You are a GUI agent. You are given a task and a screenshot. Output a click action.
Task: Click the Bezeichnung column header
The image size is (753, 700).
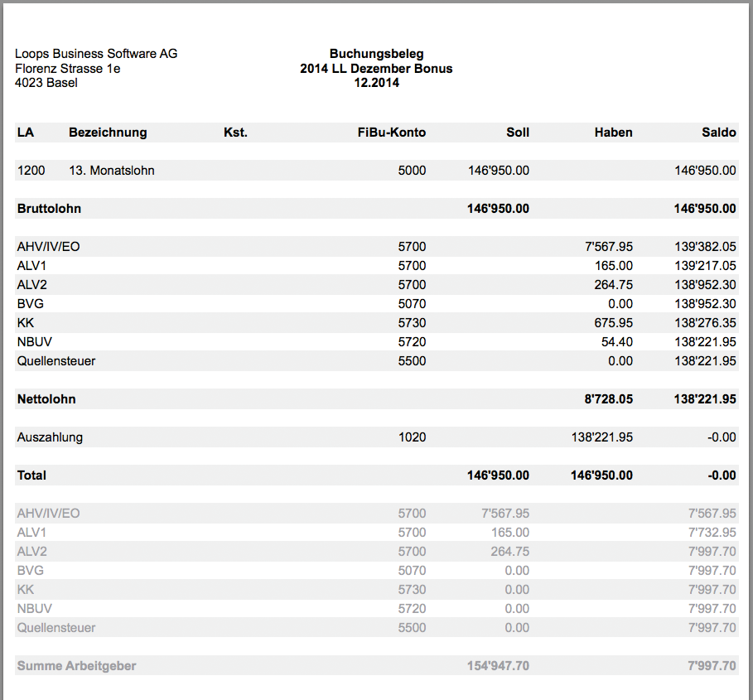click(x=108, y=133)
